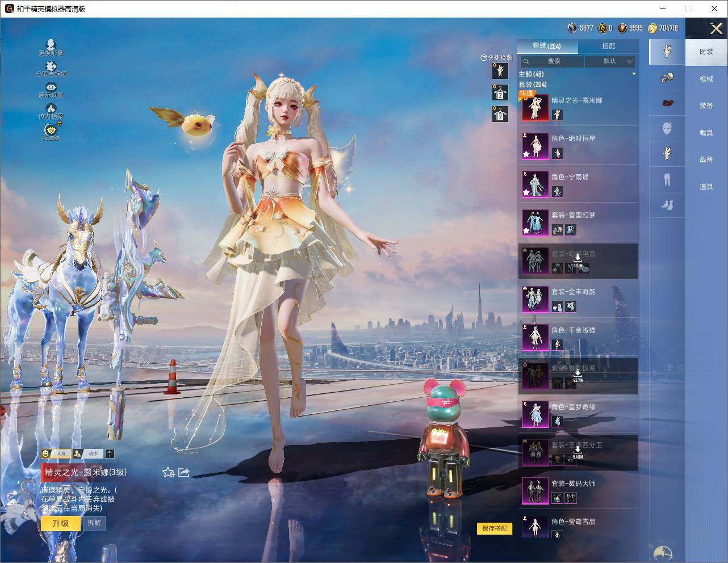Check the 9999 currency balance icon
The image size is (728, 563).
(622, 28)
